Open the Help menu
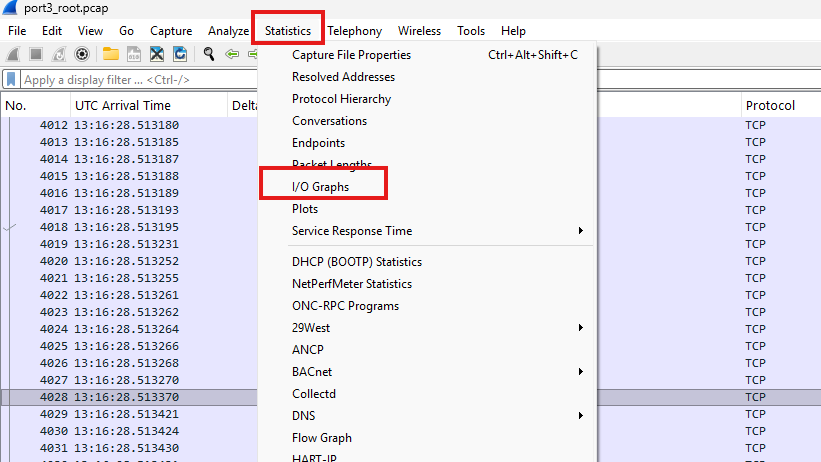The image size is (821, 462). [513, 31]
